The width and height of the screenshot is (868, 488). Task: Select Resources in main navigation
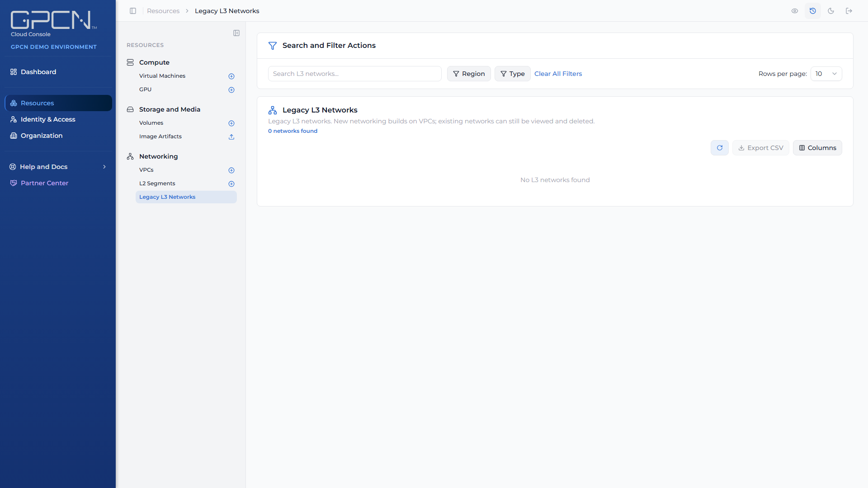point(58,103)
